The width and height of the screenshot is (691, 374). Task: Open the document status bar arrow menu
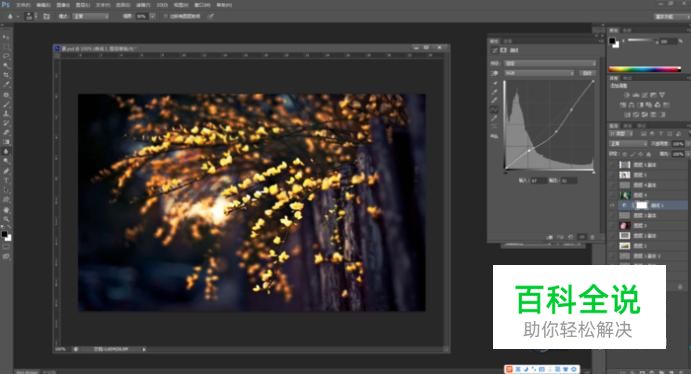coord(144,349)
